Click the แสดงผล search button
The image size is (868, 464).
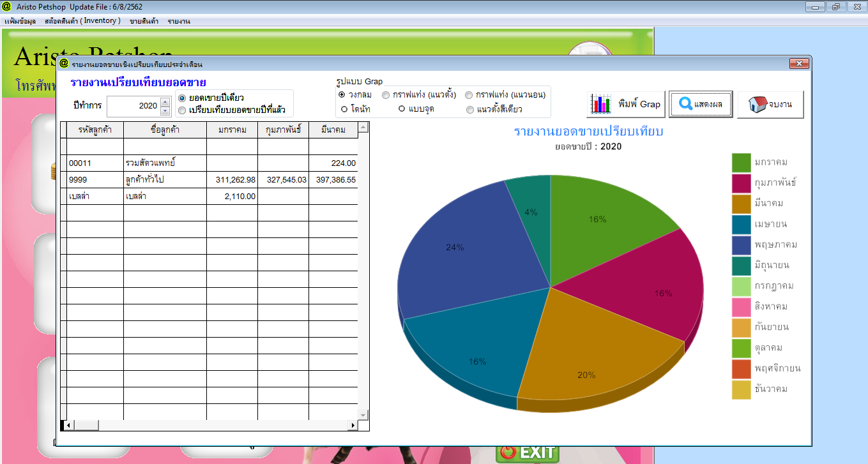click(701, 104)
